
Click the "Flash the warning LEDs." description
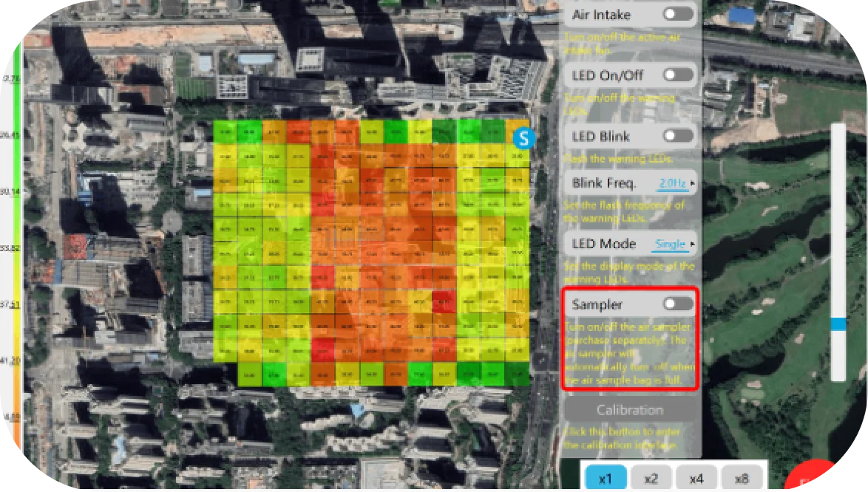(x=618, y=160)
